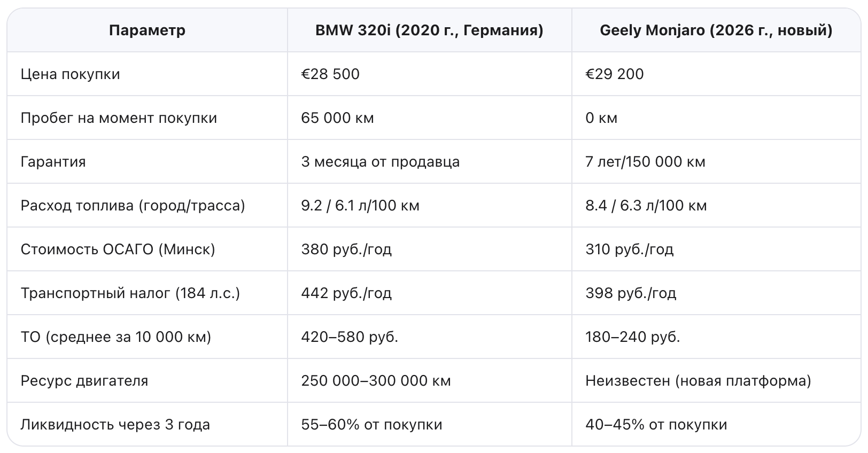The image size is (868, 453).
Task: Click the "Стоимость ОСАГО (Минск)" label
Action: pos(118,249)
